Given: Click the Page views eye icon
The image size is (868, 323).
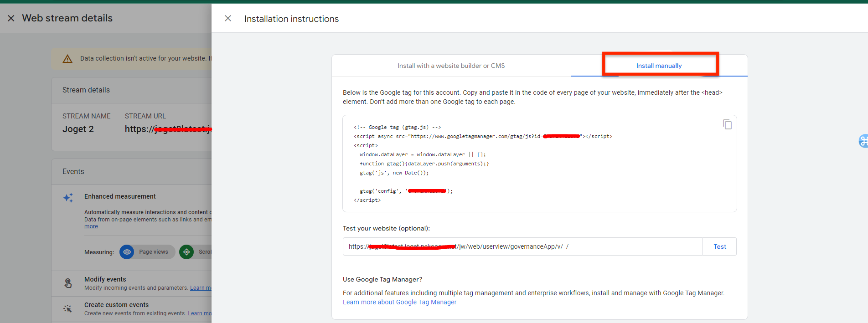Looking at the screenshot, I should (127, 252).
